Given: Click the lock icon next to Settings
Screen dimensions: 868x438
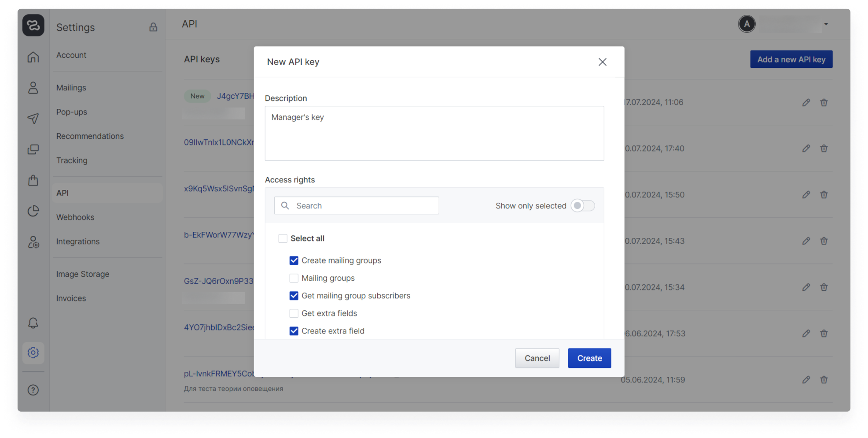Looking at the screenshot, I should tap(153, 27).
